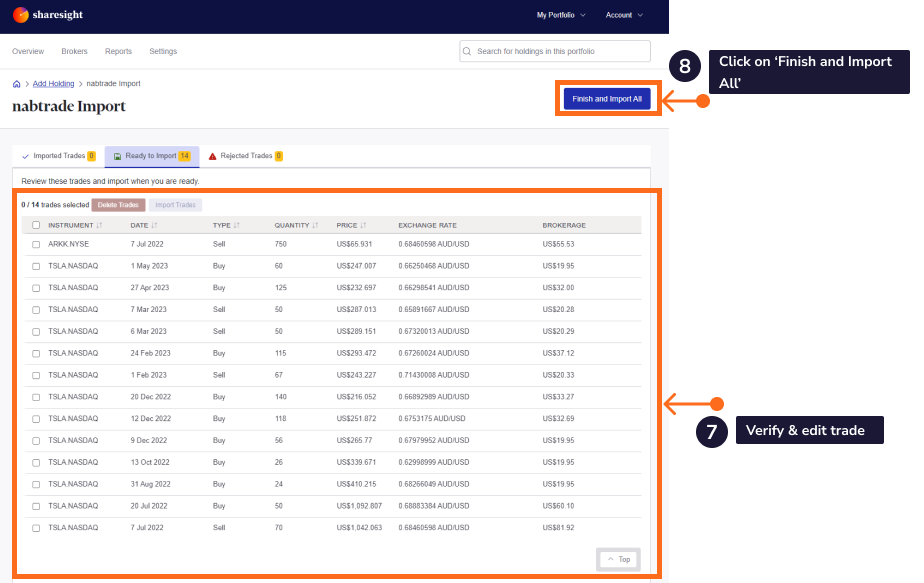Tick the 27 Apr 2023 trade checkbox
The image size is (924, 583).
click(36, 288)
